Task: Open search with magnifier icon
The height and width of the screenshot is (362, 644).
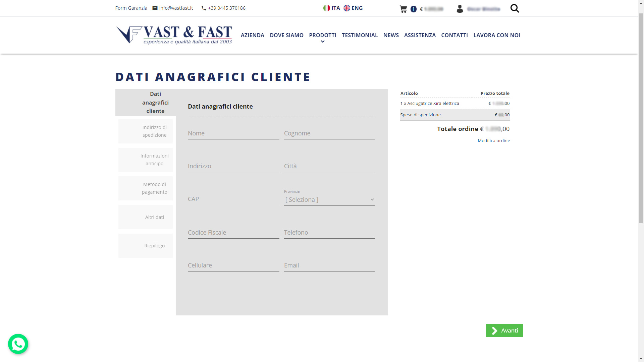Action: coord(515,8)
